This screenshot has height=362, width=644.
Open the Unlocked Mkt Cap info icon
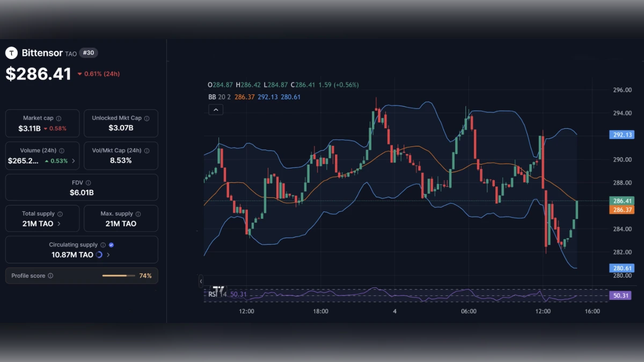(147, 118)
